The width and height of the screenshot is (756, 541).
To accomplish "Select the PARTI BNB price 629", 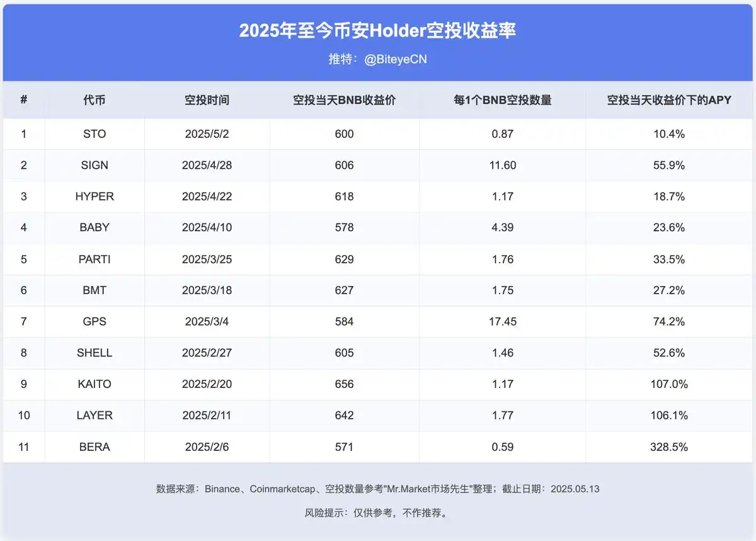I will pyautogui.click(x=344, y=259).
